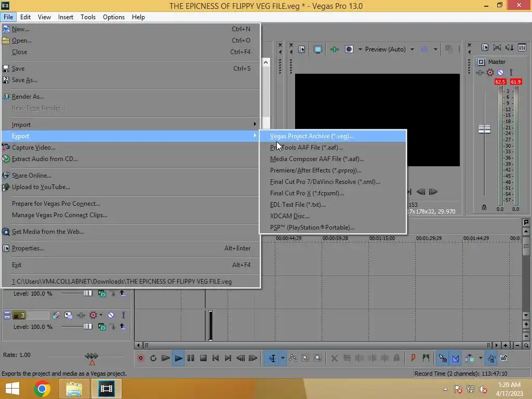Image resolution: width=532 pixels, height=399 pixels.
Task: Adjust track 3 Level slider
Action: (x=87, y=326)
